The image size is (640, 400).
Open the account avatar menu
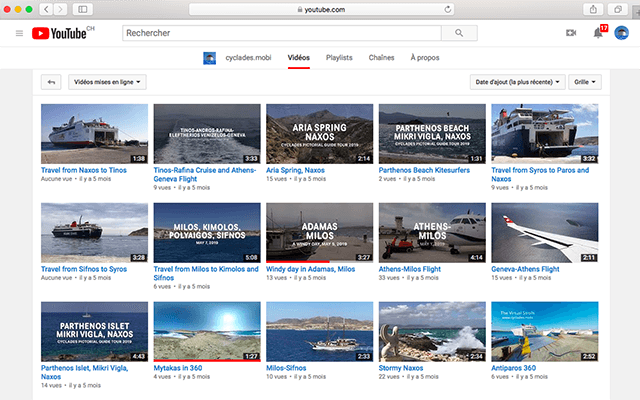(622, 33)
